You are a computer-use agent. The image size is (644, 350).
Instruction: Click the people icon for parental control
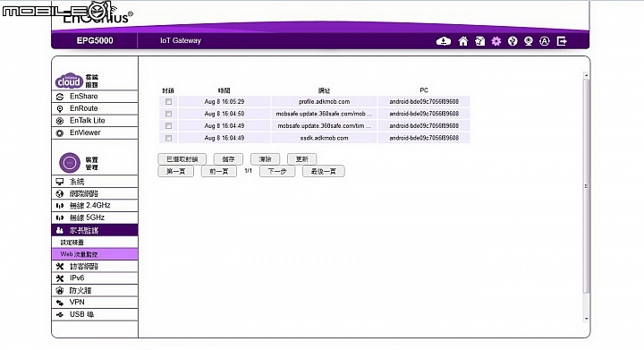coord(60,230)
